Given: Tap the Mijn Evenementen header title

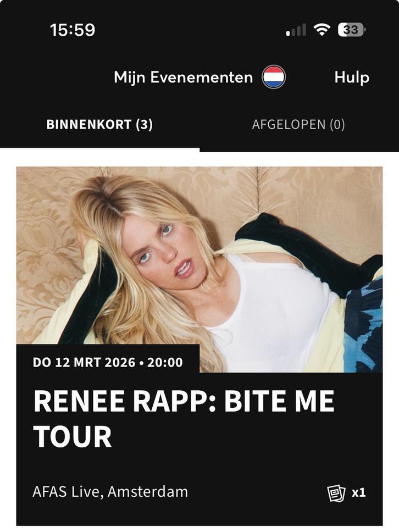Looking at the screenshot, I should (183, 77).
